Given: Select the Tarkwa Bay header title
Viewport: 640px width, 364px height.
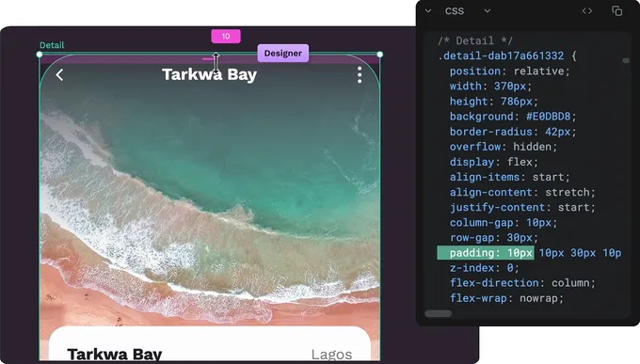Looking at the screenshot, I should 209,74.
